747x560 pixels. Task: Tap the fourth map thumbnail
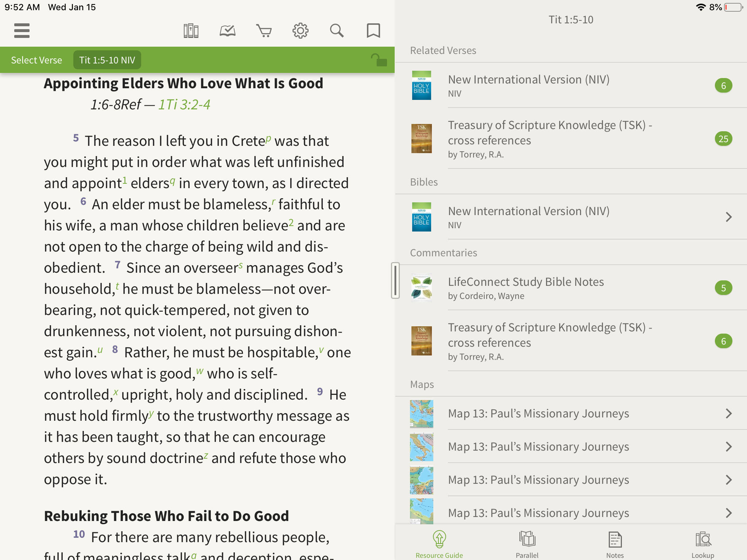coord(421,512)
